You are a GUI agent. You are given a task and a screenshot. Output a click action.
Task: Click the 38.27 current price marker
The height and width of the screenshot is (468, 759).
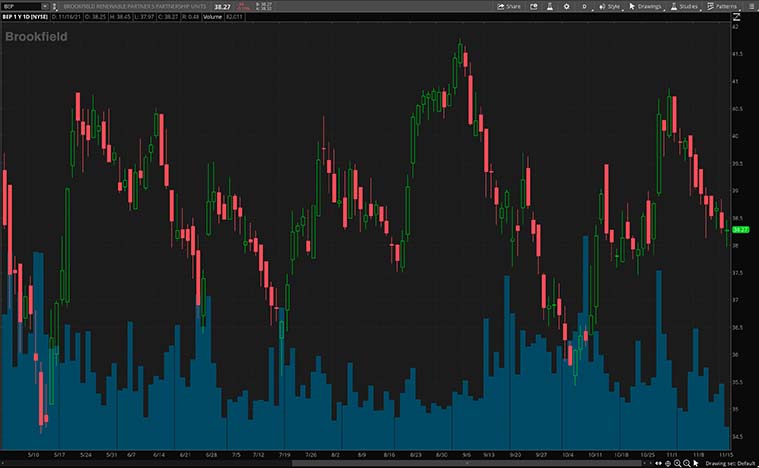740,229
